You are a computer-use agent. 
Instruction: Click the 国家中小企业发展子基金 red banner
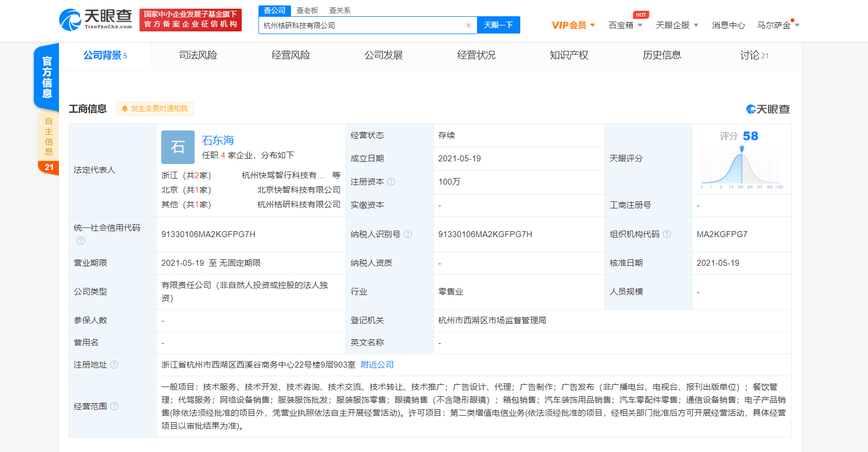click(x=190, y=19)
